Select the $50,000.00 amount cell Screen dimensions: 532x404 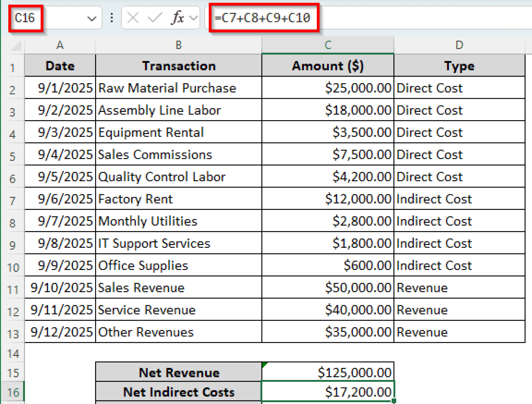[x=328, y=288]
